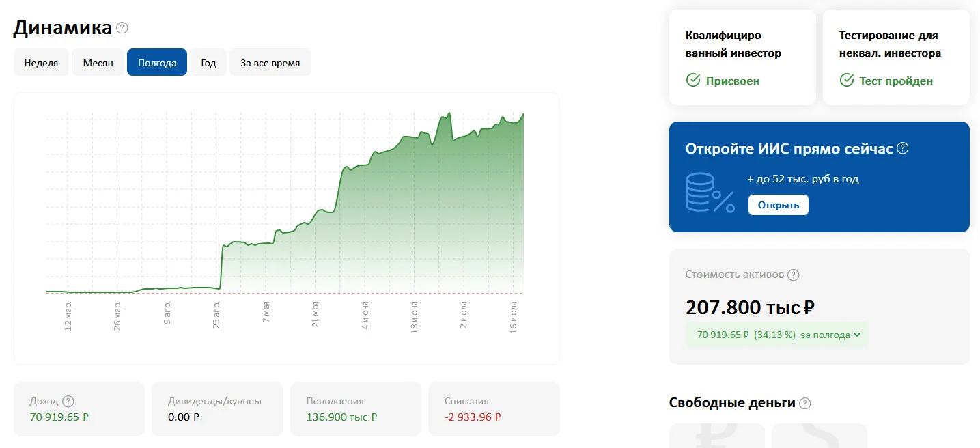Click the Открыть button in ИИС banner
980x448 pixels.
point(778,205)
